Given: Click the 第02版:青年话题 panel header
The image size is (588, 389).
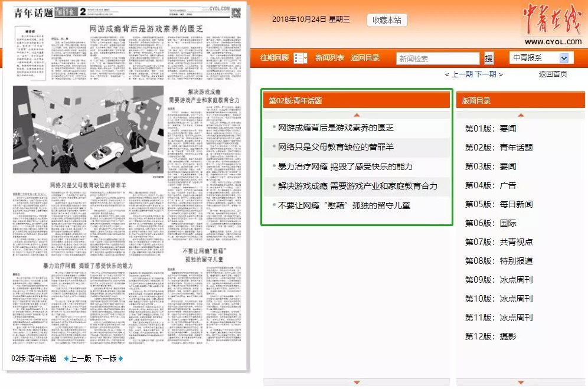Looking at the screenshot, I should point(356,100).
